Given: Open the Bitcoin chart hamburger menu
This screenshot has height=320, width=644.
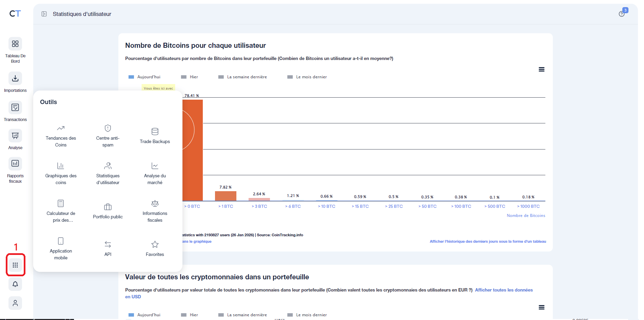Looking at the screenshot, I should (541, 69).
